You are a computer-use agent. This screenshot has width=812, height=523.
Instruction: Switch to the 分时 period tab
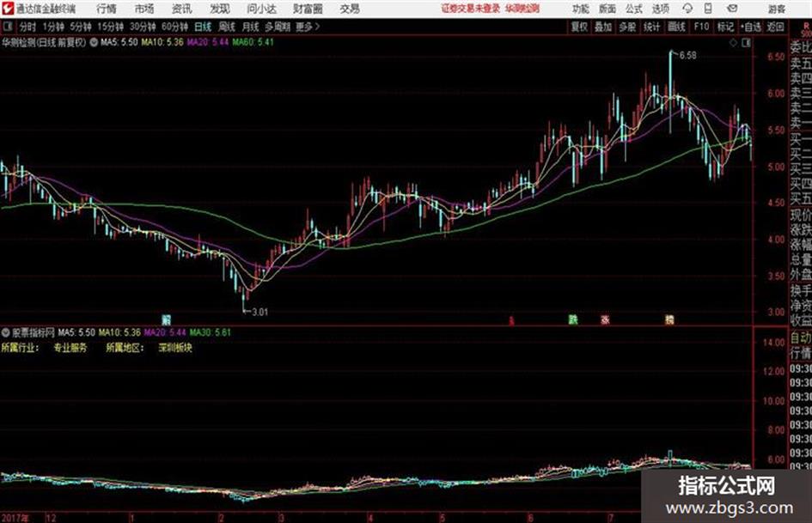click(28, 27)
